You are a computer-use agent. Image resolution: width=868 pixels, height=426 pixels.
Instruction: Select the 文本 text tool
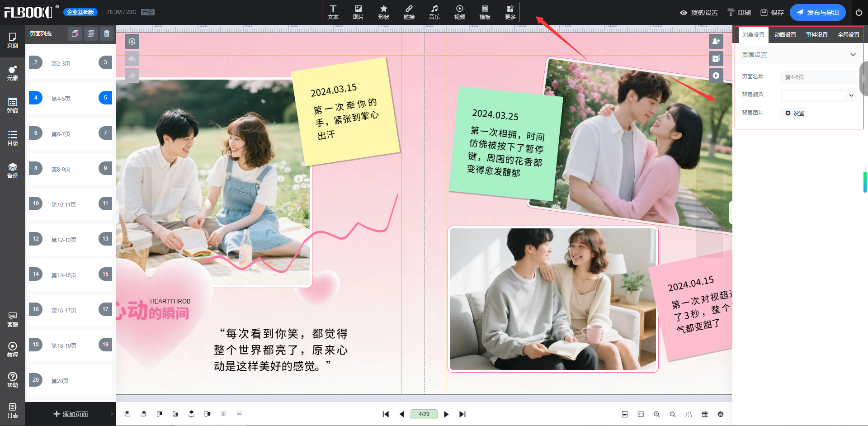(333, 12)
